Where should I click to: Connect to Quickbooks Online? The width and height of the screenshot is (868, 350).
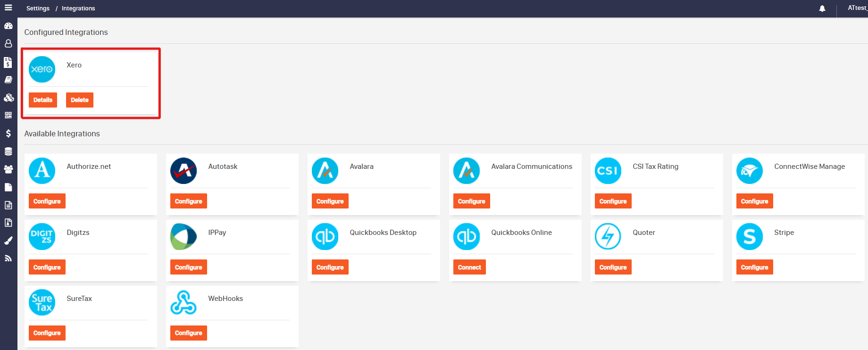click(x=469, y=267)
